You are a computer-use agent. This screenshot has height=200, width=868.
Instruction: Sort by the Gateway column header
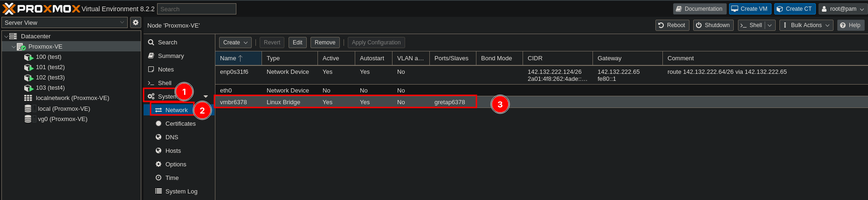(627, 58)
